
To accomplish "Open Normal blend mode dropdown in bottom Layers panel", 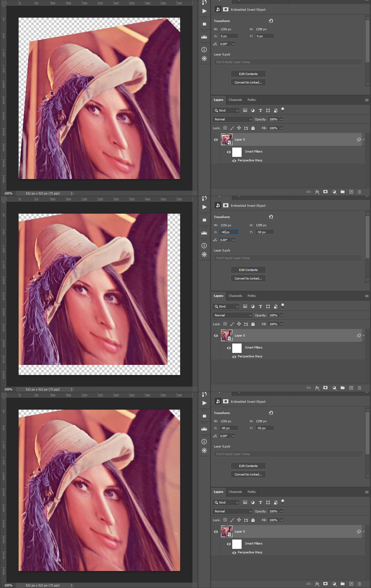I will coord(233,511).
